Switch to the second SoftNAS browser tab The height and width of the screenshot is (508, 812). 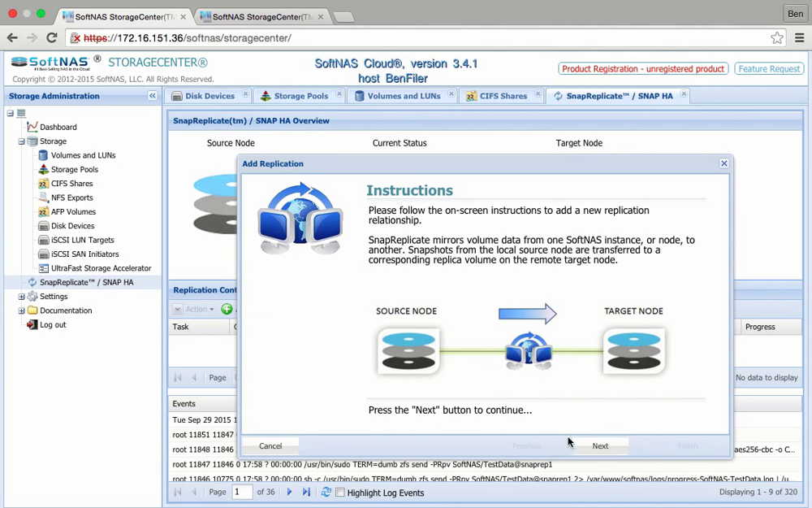pos(262,16)
